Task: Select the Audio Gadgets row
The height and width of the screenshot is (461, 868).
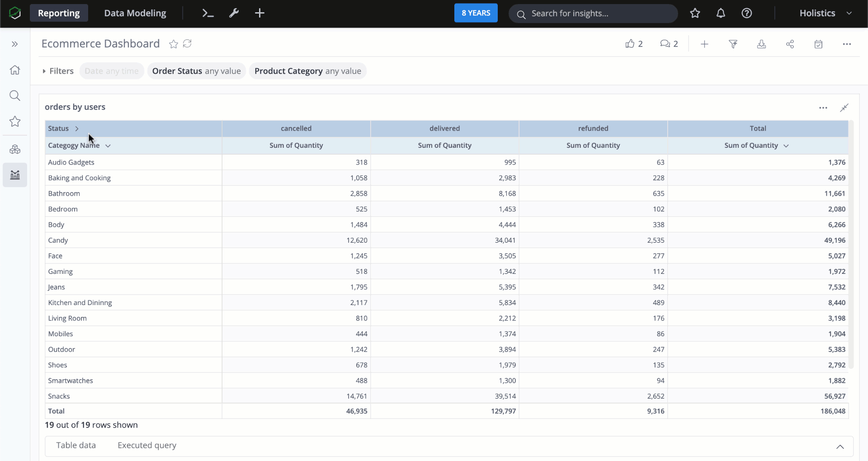Action: click(447, 162)
